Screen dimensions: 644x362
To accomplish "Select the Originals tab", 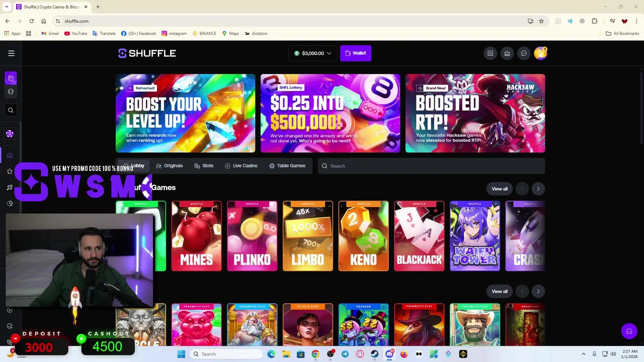I will (x=170, y=166).
